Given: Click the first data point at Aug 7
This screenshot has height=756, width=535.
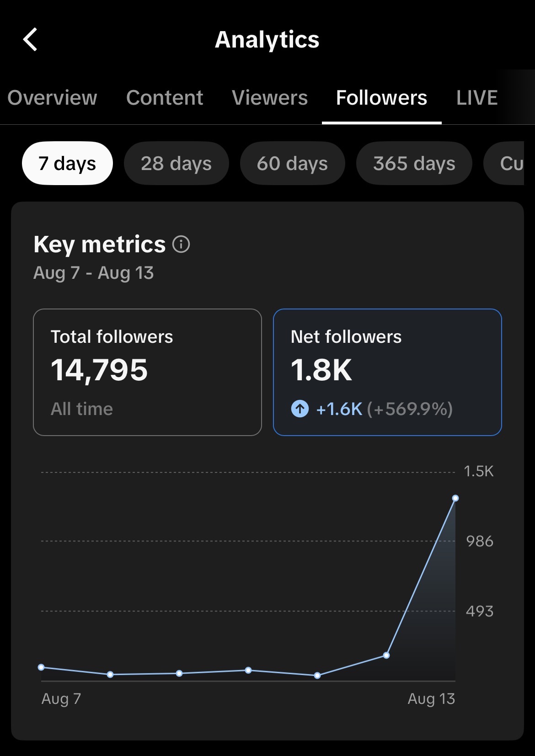Looking at the screenshot, I should (41, 667).
